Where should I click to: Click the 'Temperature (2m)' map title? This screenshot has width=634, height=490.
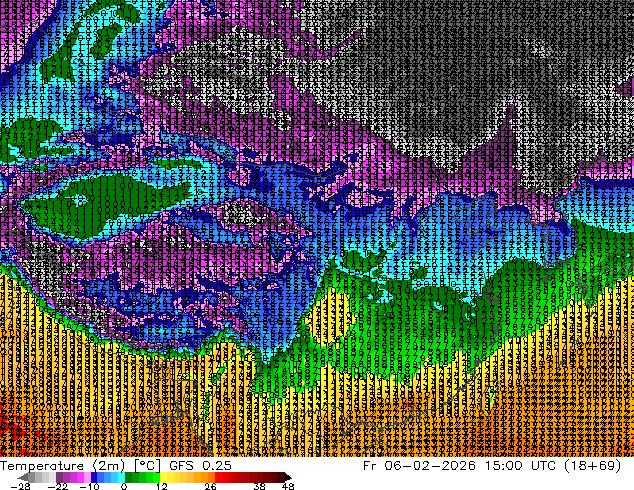[62, 466]
